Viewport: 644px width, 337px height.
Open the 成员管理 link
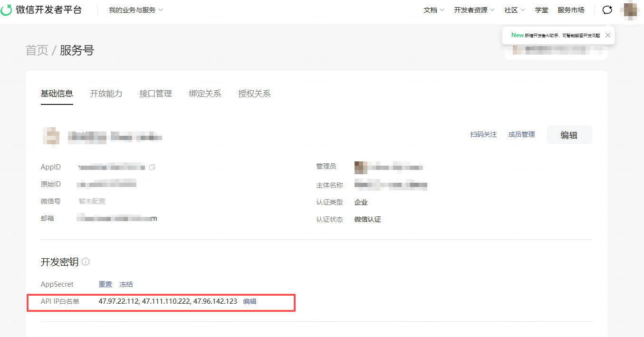click(x=521, y=135)
